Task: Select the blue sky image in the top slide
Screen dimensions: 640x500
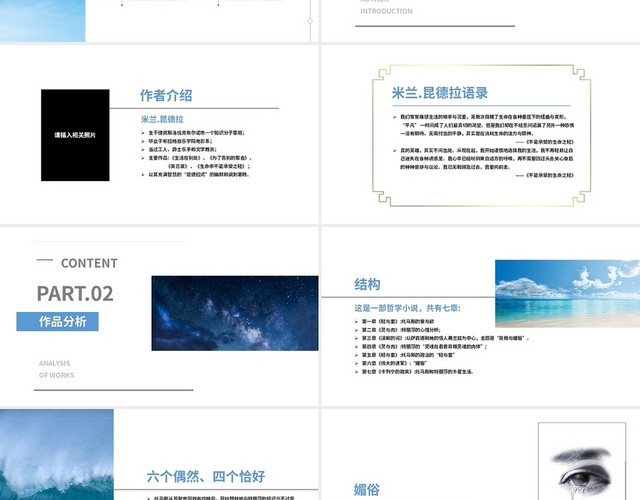Action: point(42,21)
